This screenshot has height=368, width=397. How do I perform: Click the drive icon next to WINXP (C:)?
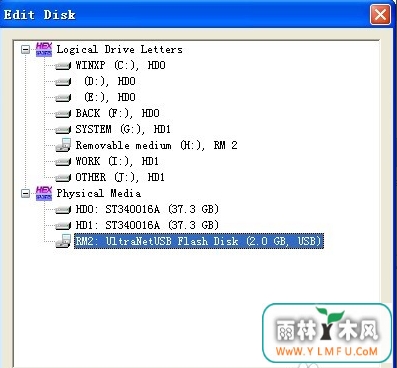pyautogui.click(x=63, y=66)
